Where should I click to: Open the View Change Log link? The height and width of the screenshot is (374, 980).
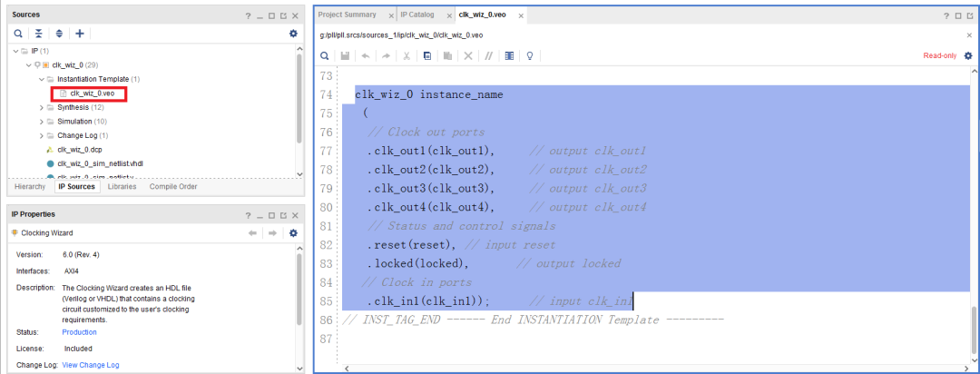[91, 365]
